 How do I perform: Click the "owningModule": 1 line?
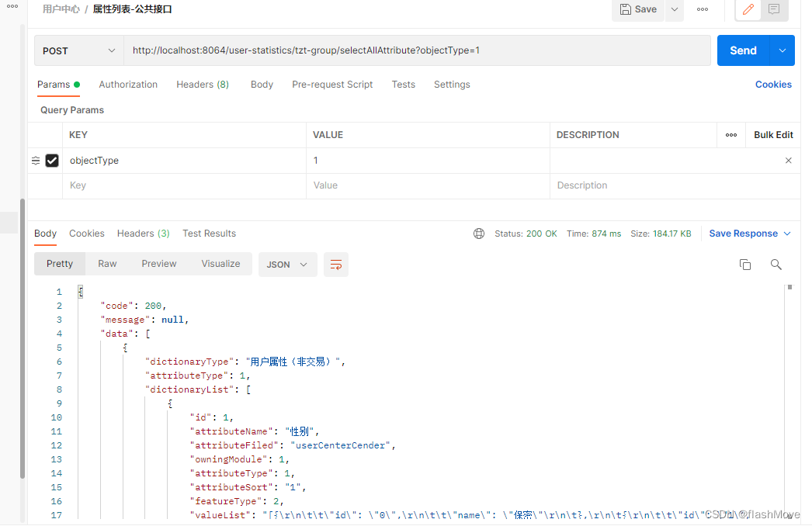(x=239, y=460)
